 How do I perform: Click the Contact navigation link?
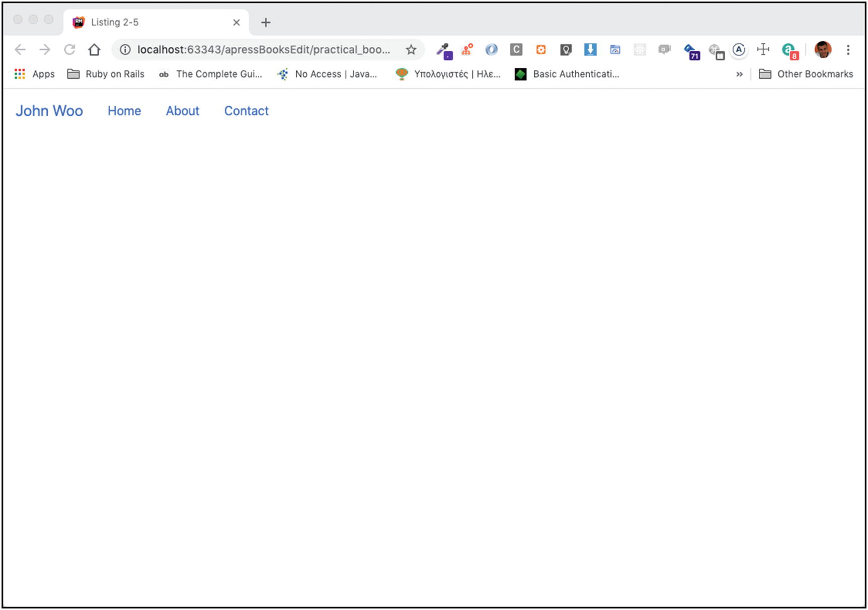coord(246,111)
